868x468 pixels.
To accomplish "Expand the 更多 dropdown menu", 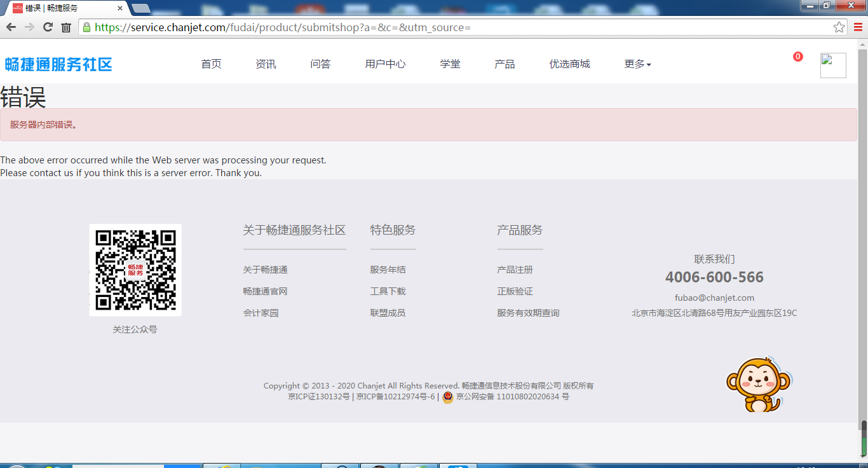I will point(637,64).
